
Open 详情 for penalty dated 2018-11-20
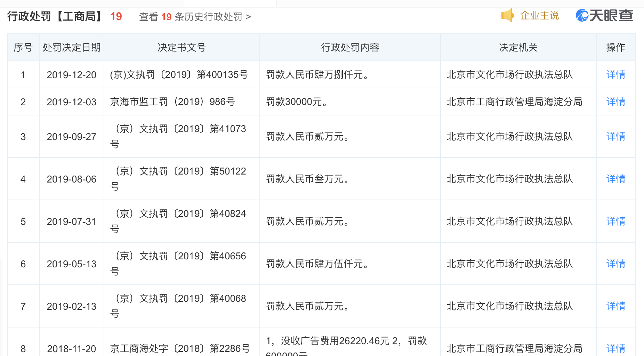click(x=615, y=349)
